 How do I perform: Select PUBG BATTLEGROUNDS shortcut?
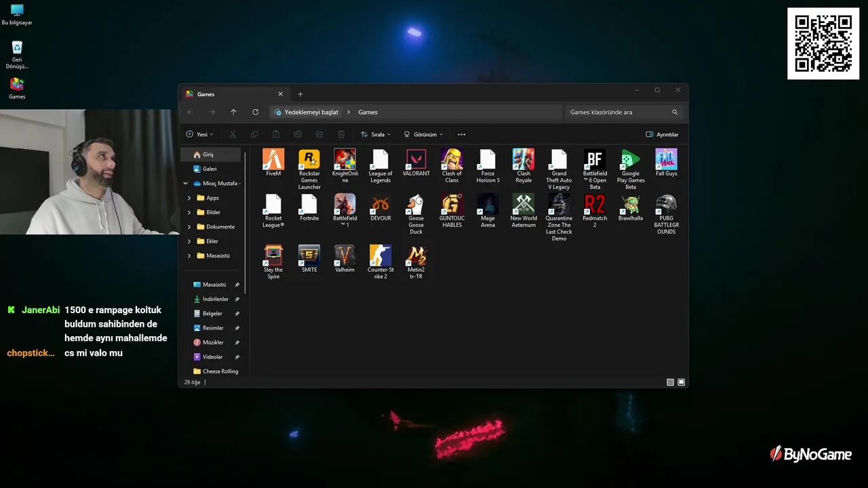[666, 214]
